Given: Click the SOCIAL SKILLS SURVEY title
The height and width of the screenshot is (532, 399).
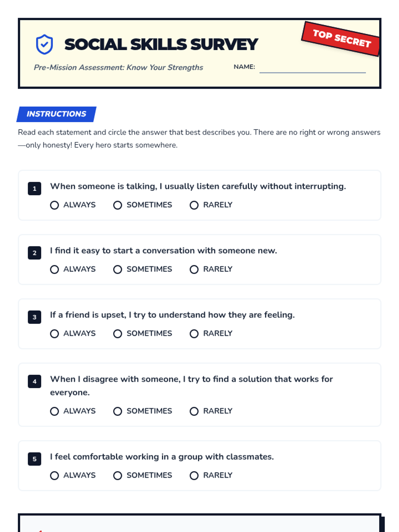Looking at the screenshot, I should click(x=161, y=44).
